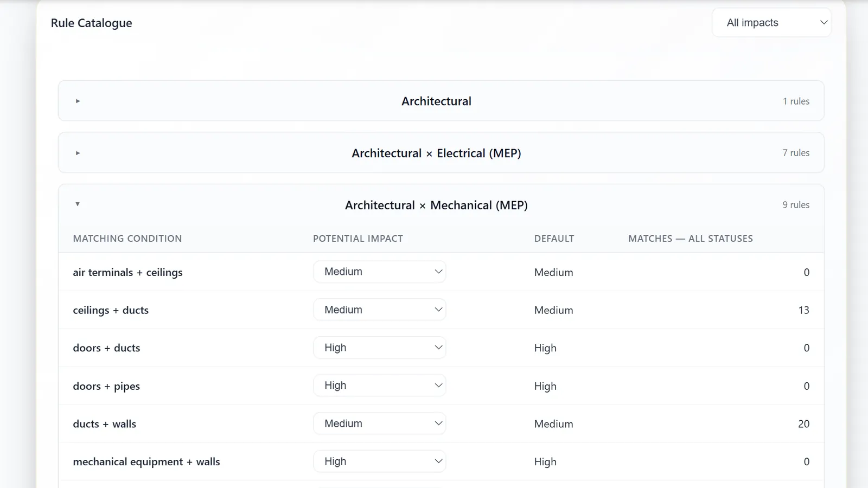Expand the Architectural × Electrical (MEP) group
This screenshot has height=488, width=868.
(x=441, y=153)
